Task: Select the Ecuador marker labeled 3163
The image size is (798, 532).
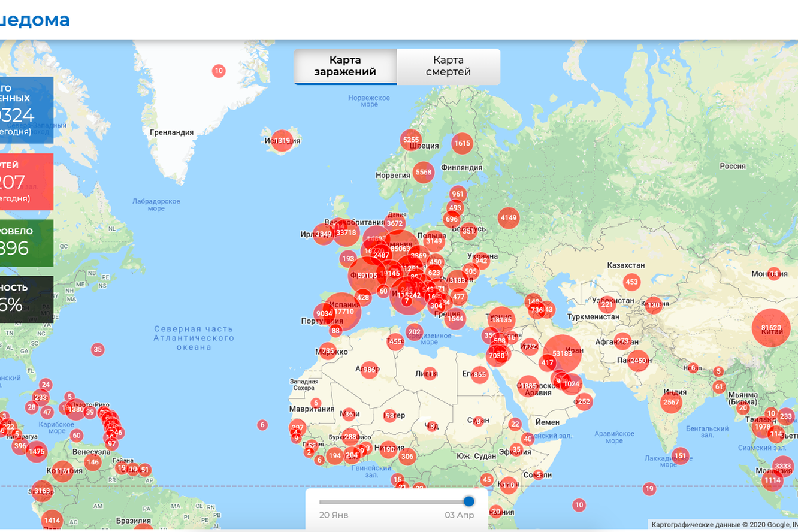Action: click(41, 491)
